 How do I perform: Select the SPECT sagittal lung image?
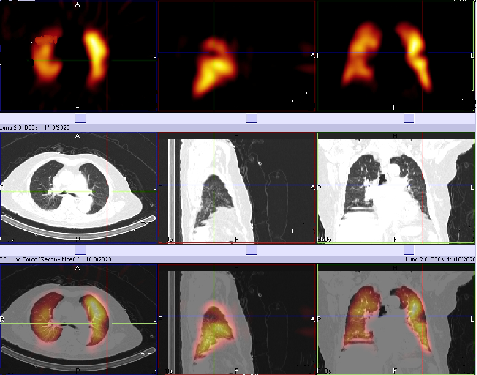237,56
